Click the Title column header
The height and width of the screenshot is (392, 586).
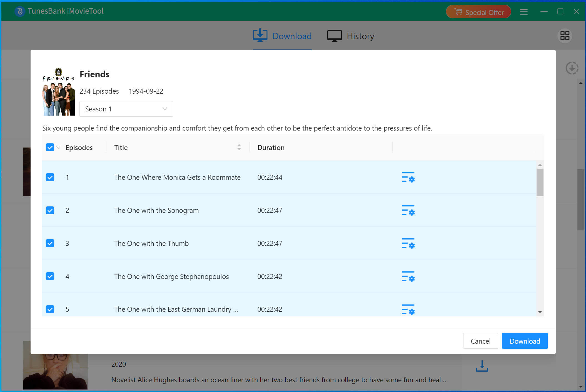[x=121, y=148]
